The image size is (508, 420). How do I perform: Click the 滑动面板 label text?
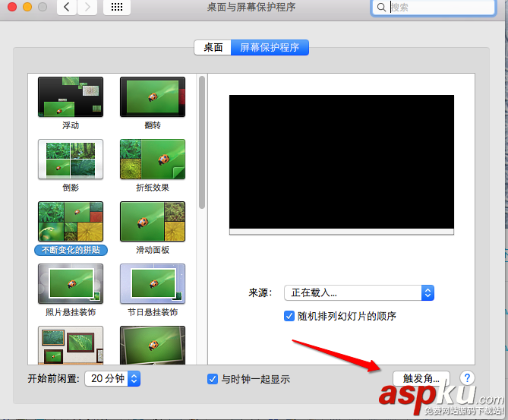point(153,250)
